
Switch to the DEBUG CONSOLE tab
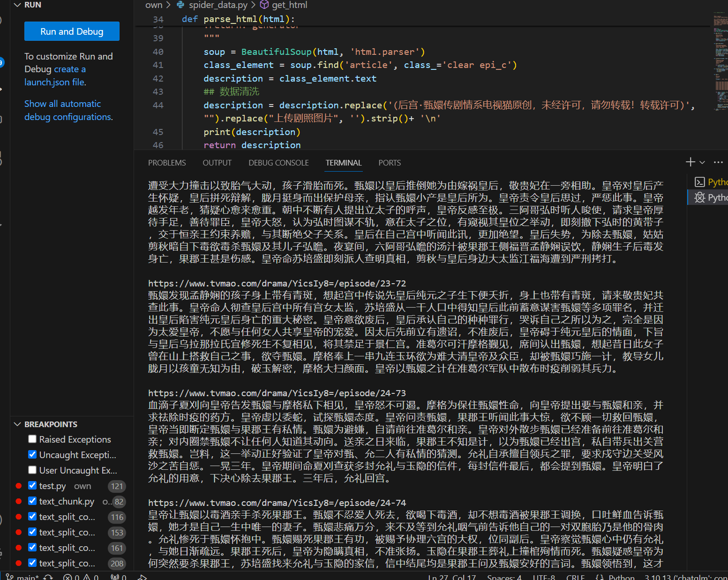click(278, 163)
